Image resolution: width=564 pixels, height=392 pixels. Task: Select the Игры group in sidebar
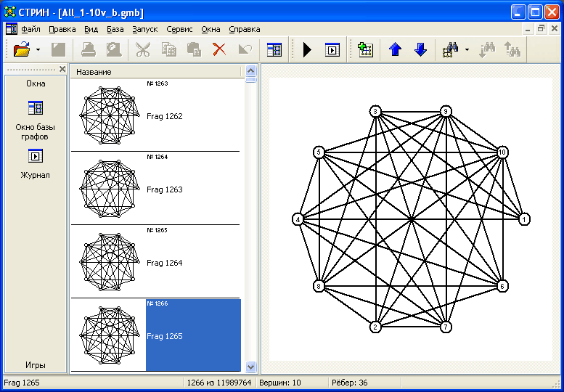[x=36, y=365]
